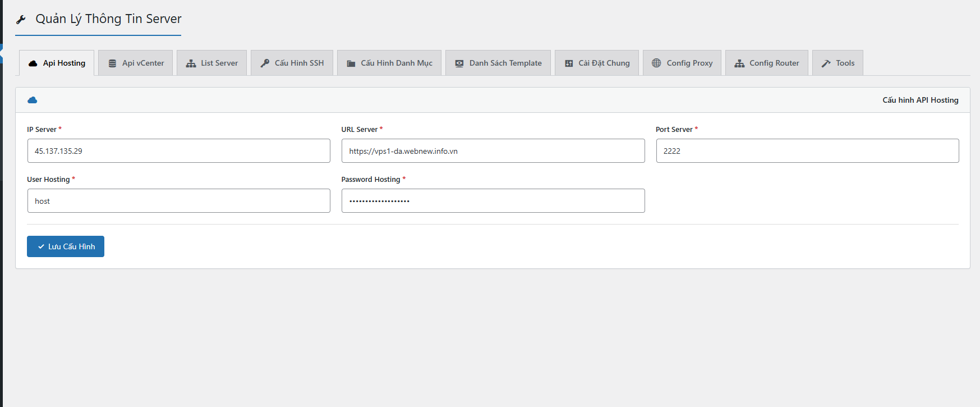Select the Cấu Hình Danh Mục tab
The height and width of the screenshot is (407, 980).
click(x=389, y=63)
